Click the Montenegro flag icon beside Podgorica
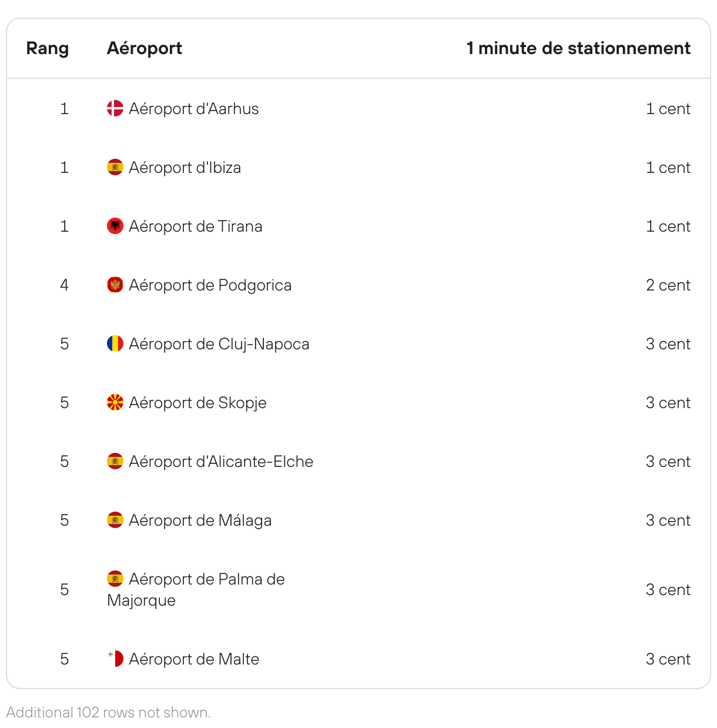 (x=115, y=285)
